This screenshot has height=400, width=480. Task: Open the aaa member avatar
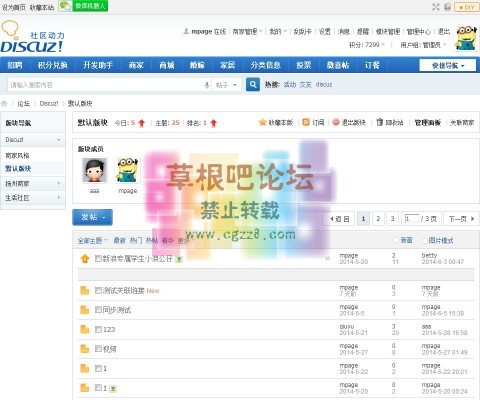(95, 170)
